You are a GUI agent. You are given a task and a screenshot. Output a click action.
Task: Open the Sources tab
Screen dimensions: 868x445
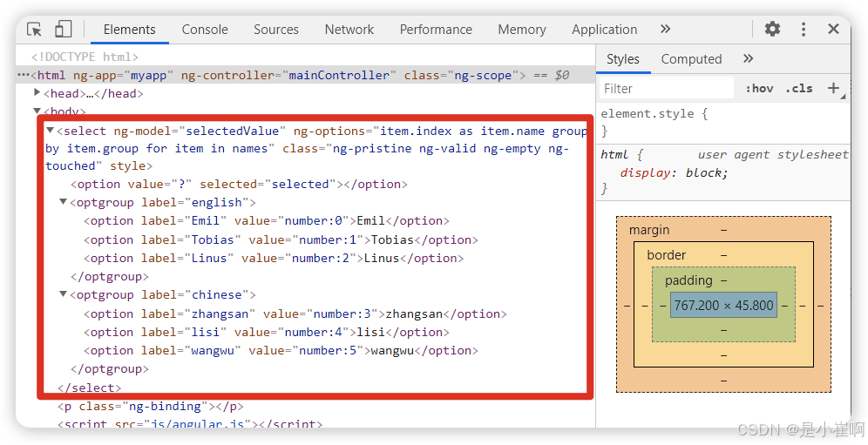point(275,30)
